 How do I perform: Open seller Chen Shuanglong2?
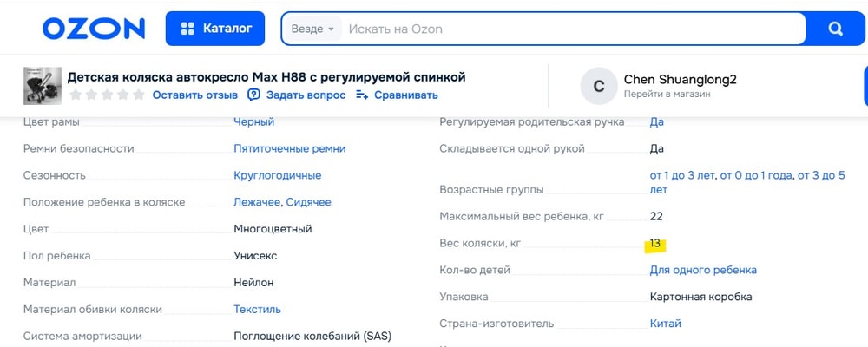tap(681, 80)
